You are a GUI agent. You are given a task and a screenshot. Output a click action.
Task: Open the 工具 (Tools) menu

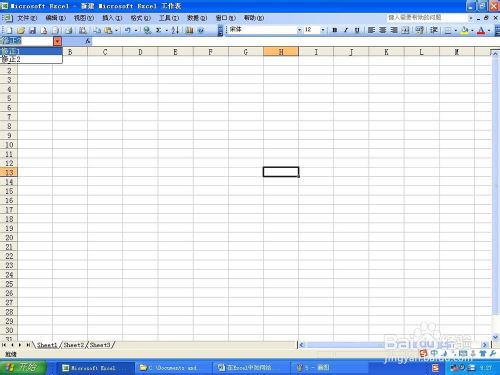coord(169,18)
